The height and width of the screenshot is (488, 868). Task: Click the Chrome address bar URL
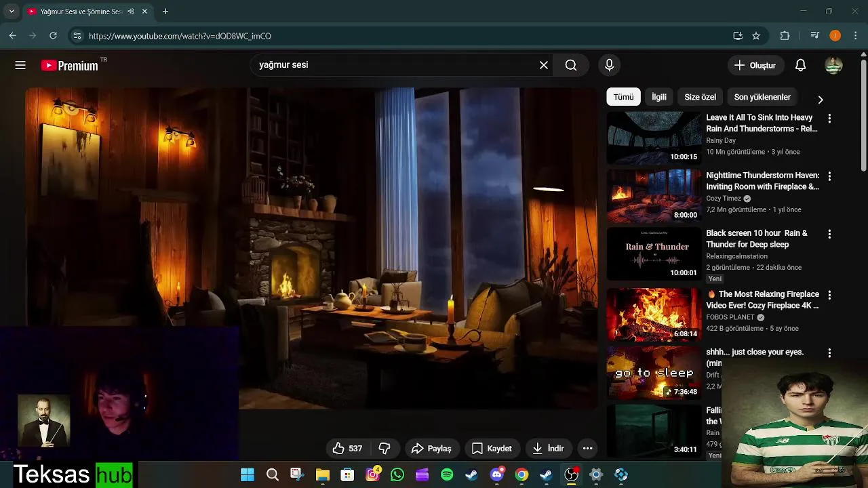[x=180, y=36]
